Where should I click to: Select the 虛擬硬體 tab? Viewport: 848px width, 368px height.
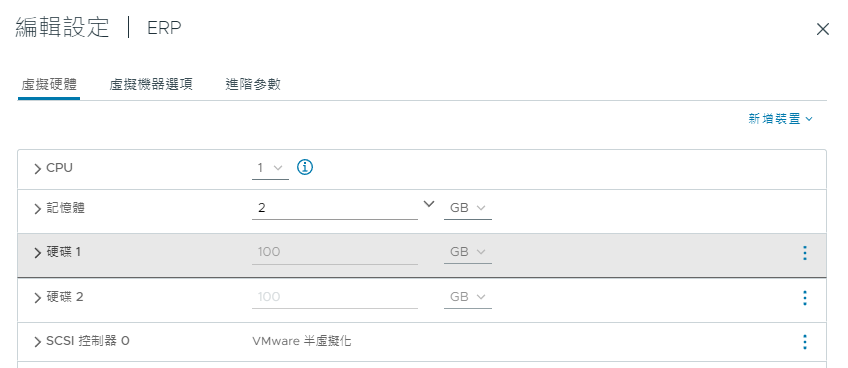[x=49, y=84]
